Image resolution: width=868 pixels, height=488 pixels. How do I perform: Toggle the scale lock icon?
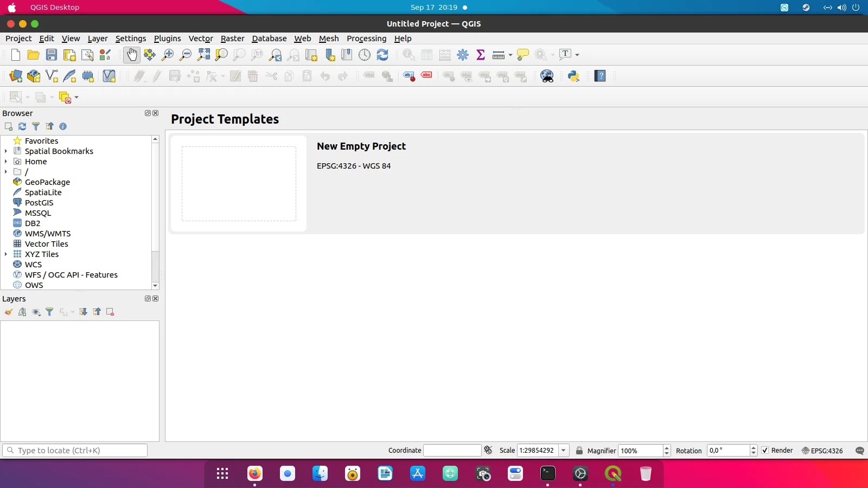pyautogui.click(x=579, y=451)
